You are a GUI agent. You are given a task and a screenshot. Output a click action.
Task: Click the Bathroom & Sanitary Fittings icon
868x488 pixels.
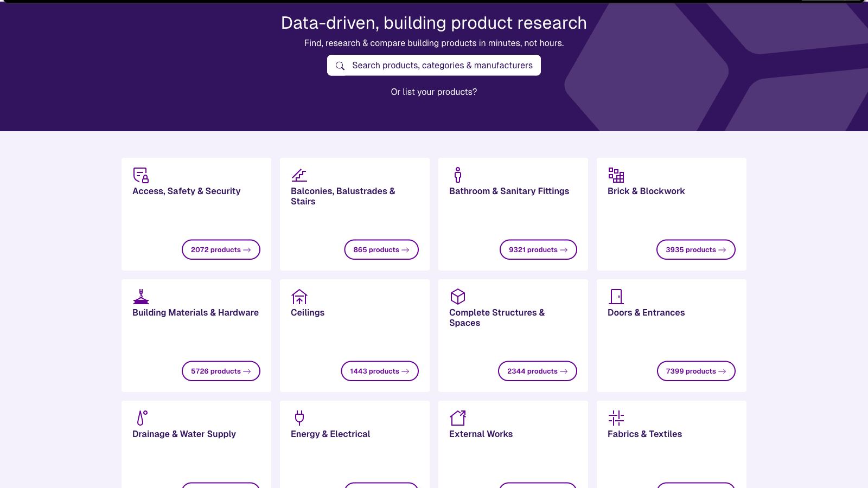(x=458, y=175)
